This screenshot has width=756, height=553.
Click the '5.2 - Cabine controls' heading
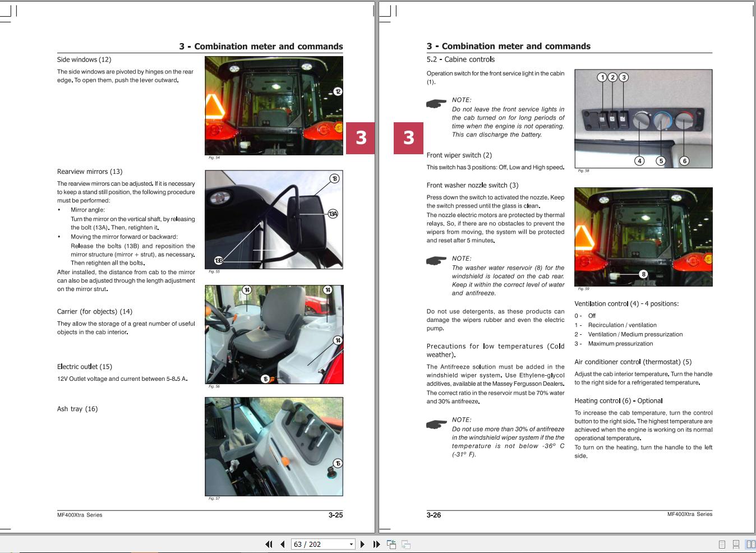coord(460,59)
